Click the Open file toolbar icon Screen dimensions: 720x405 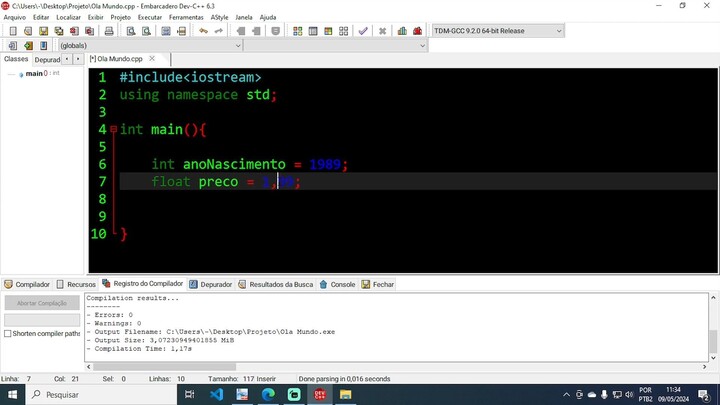[28, 31]
